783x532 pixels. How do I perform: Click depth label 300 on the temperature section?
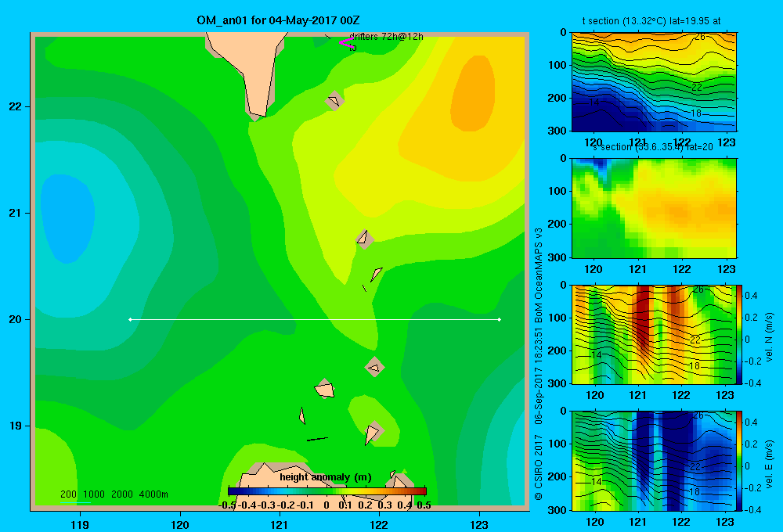(x=557, y=131)
